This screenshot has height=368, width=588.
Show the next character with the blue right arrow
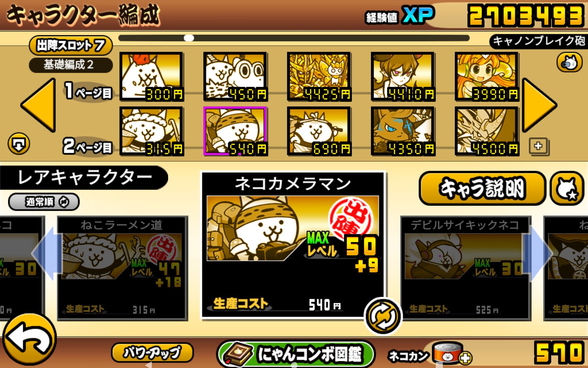[538, 254]
